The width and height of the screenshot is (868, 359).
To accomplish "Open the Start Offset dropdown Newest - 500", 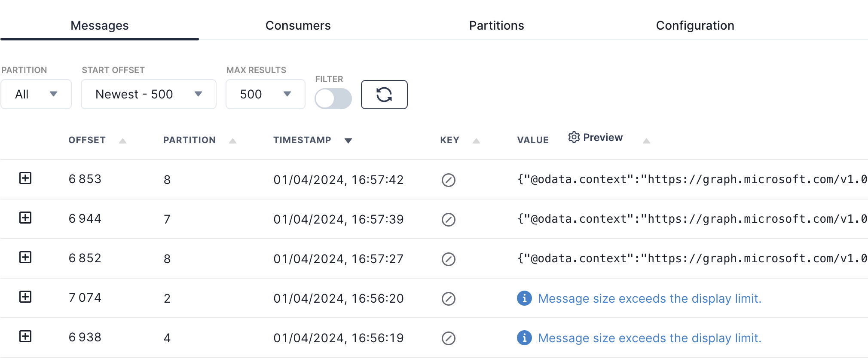I will pyautogui.click(x=149, y=94).
